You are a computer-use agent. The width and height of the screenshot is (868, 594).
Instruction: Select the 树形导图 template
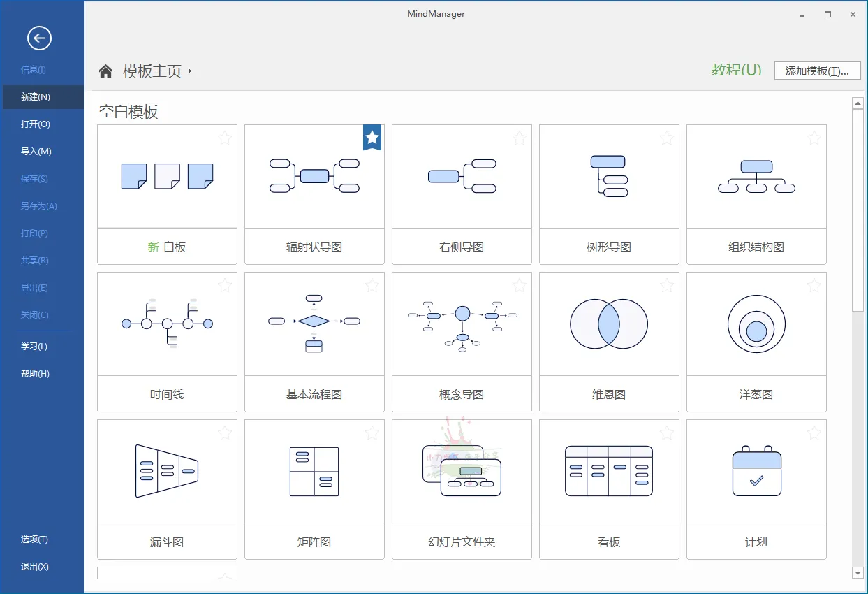coord(609,176)
